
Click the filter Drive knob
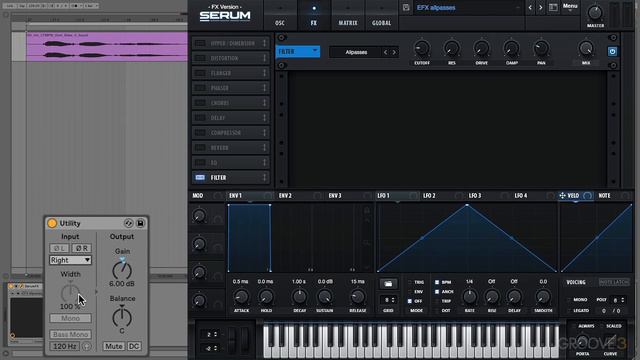[x=482, y=49]
